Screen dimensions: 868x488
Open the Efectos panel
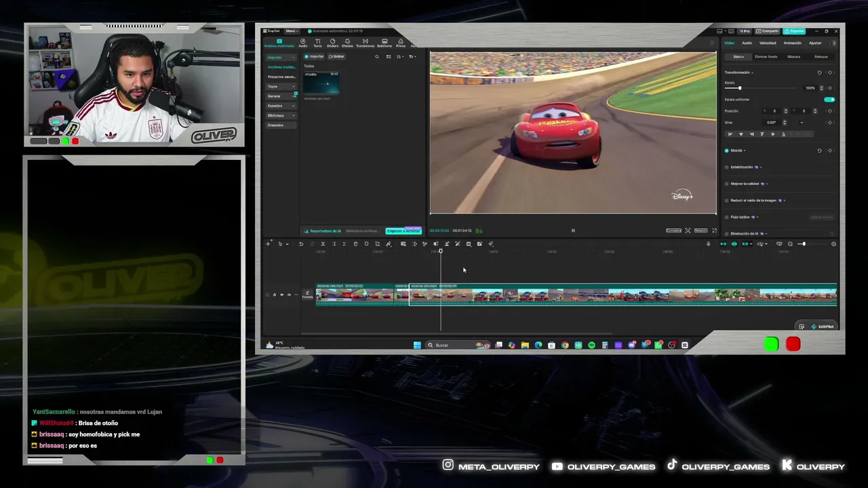pyautogui.click(x=347, y=43)
